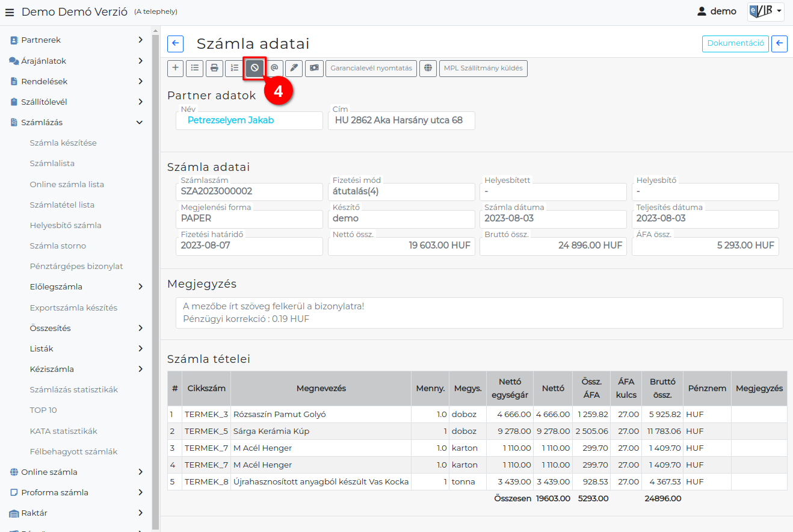Send invoice by email via @ icon
The width and height of the screenshot is (793, 532).
pos(274,68)
